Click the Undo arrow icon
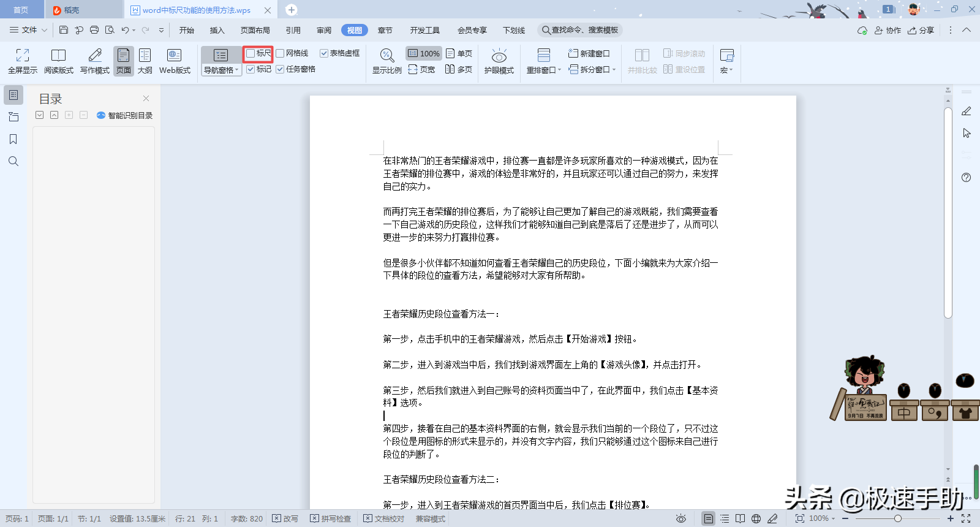 (125, 30)
